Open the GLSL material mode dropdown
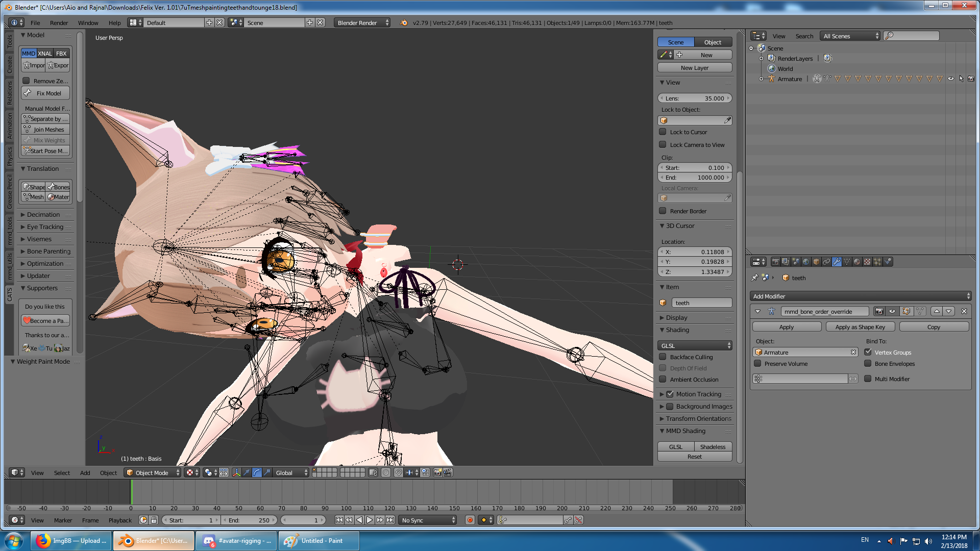 (x=695, y=345)
